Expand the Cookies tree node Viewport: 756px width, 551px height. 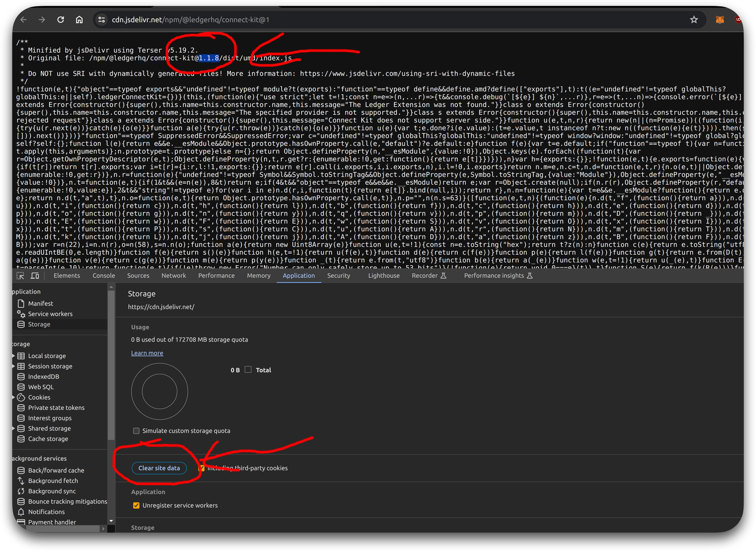click(14, 397)
